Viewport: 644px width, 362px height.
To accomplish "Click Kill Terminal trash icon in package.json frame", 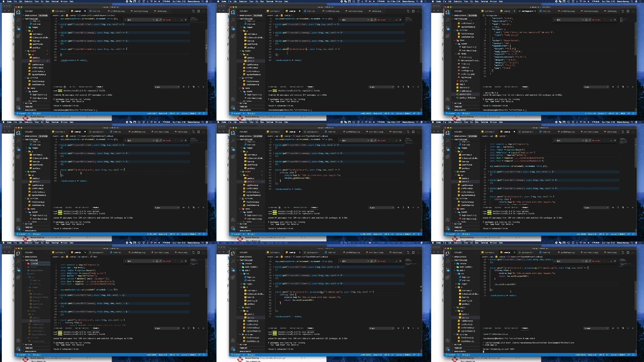I will pyautogui.click(x=623, y=87).
